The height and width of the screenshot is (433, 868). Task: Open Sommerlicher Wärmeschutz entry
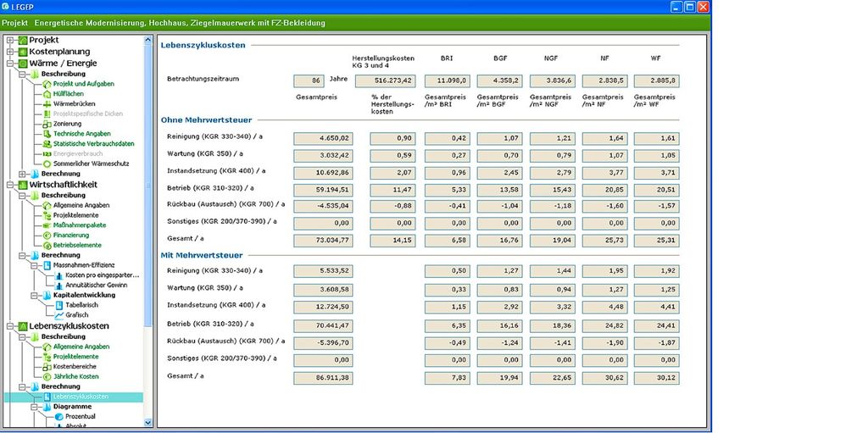pyautogui.click(x=91, y=164)
